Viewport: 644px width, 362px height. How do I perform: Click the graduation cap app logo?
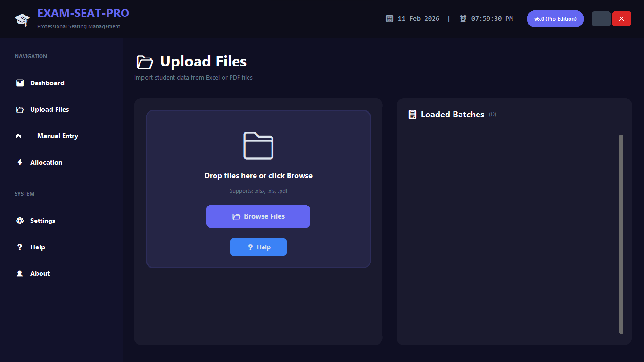[22, 19]
